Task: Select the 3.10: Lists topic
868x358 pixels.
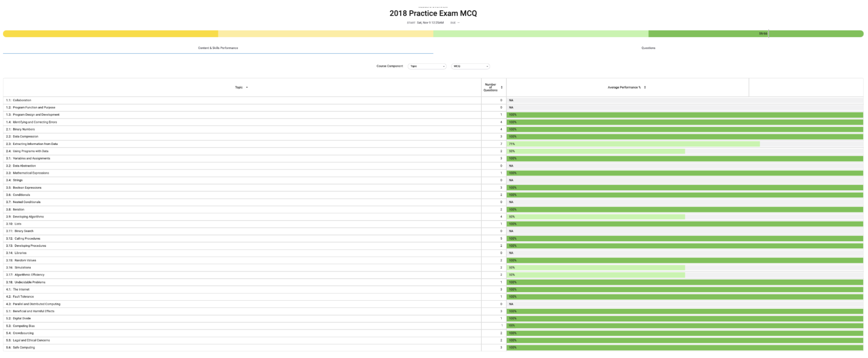Action: pos(13,224)
